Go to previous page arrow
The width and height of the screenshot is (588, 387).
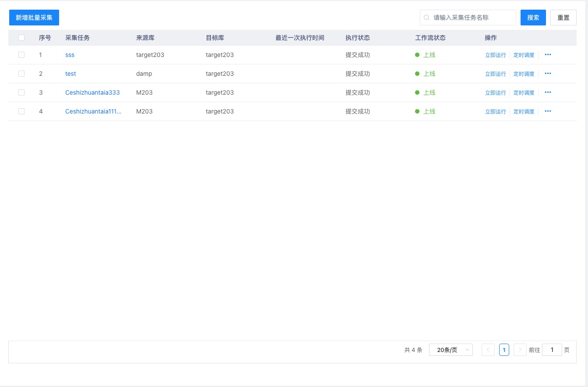(x=488, y=350)
